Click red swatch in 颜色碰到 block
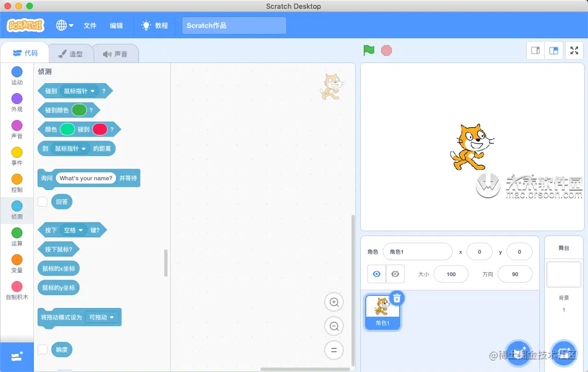 pyautogui.click(x=100, y=129)
